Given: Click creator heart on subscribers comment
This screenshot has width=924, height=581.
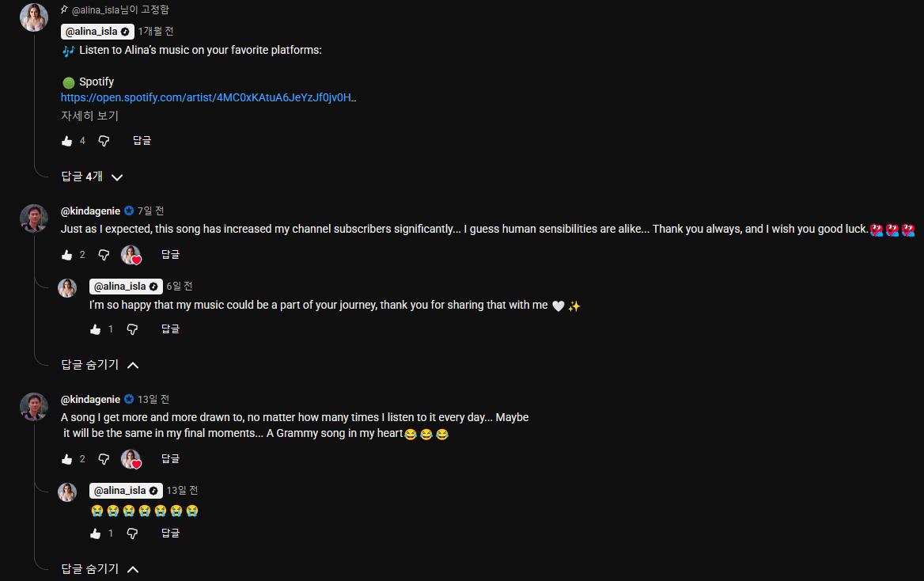Looking at the screenshot, I should click(131, 255).
